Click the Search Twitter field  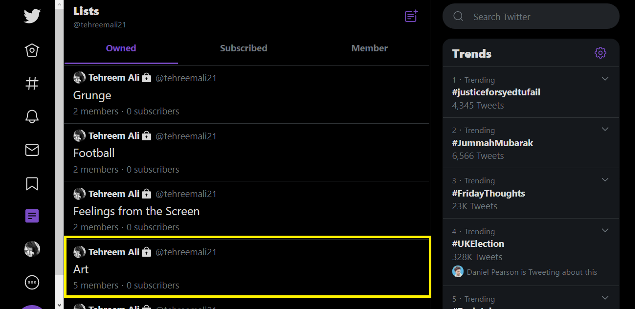(x=531, y=17)
